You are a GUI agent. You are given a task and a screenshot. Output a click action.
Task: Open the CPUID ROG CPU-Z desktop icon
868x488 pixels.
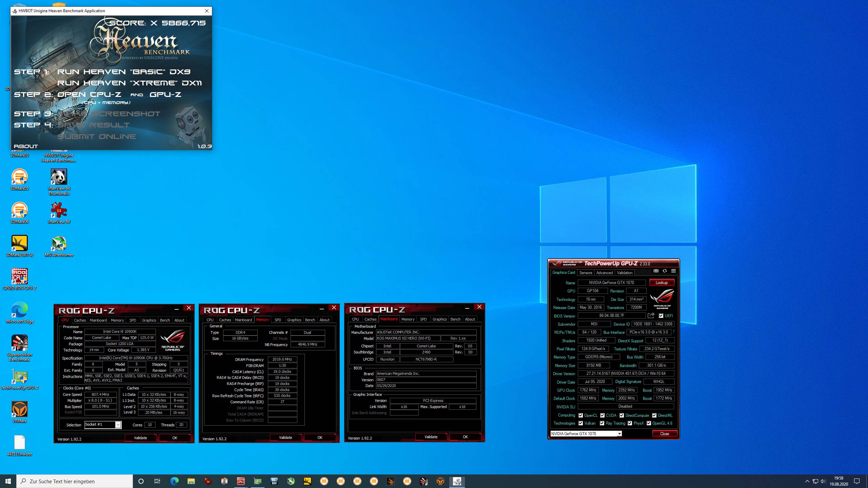(19, 280)
